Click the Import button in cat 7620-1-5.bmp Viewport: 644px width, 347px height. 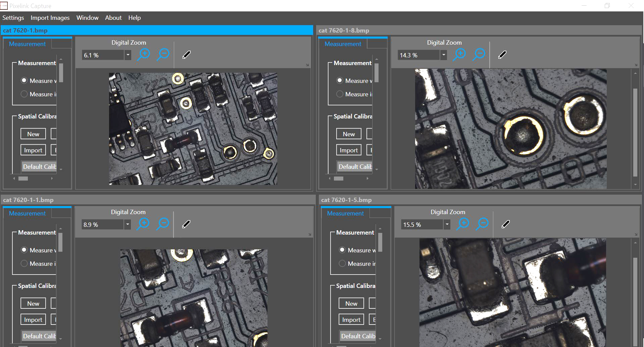pyautogui.click(x=351, y=319)
